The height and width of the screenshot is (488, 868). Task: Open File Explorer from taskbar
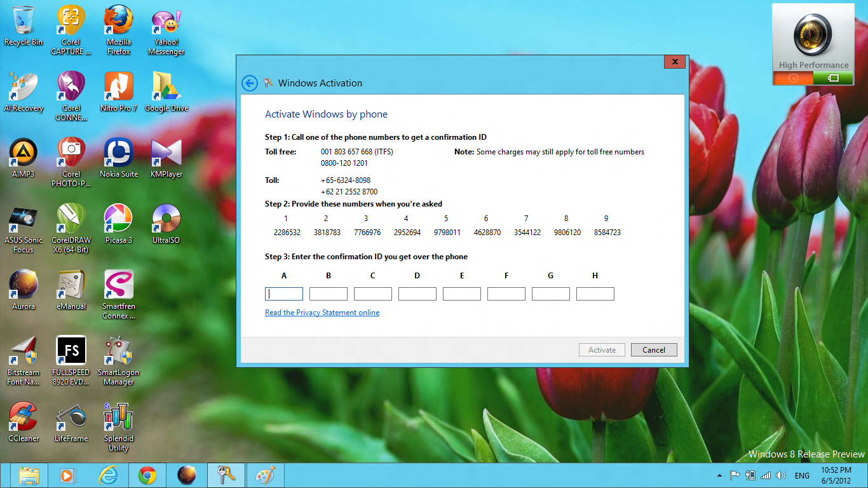pos(30,475)
